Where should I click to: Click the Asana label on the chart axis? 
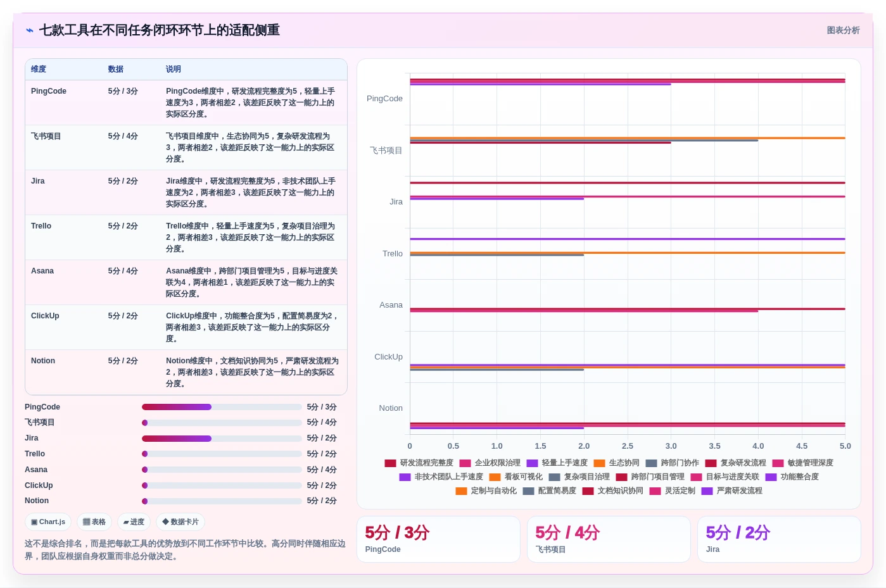[x=391, y=305]
